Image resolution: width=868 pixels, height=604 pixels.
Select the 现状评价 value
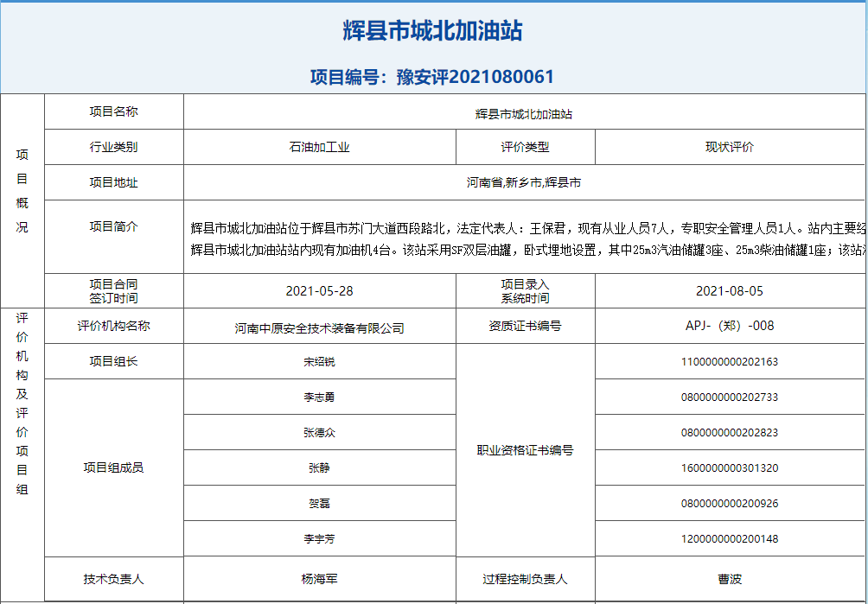coord(730,147)
